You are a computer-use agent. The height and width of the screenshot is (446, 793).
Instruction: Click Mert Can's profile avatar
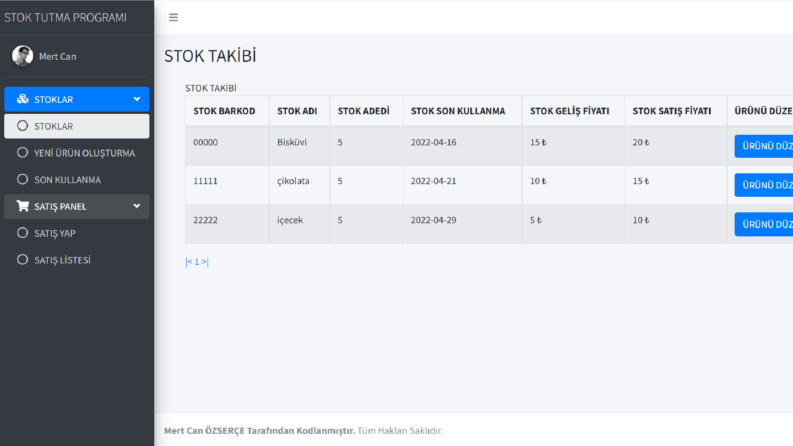[x=23, y=56]
